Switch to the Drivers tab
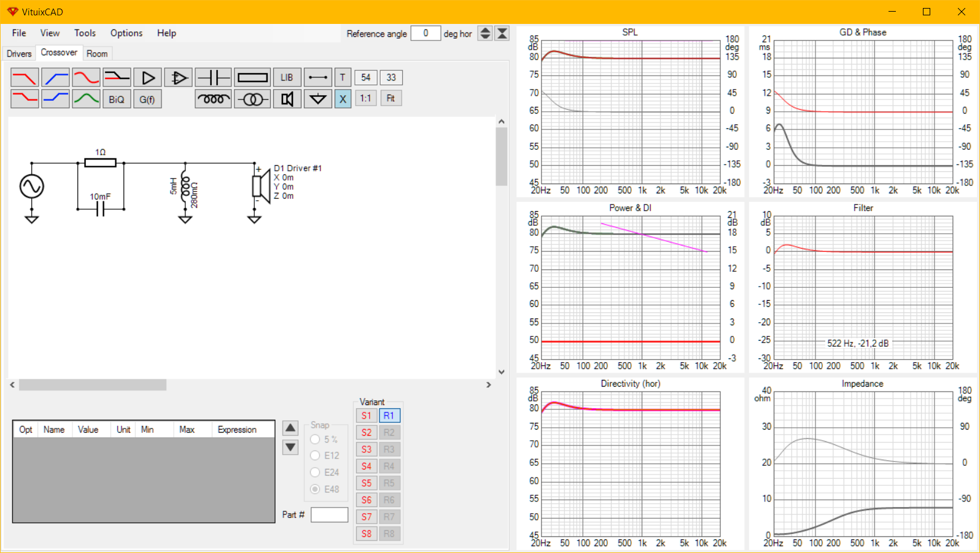Screen dimensions: 980x553 pyautogui.click(x=19, y=54)
